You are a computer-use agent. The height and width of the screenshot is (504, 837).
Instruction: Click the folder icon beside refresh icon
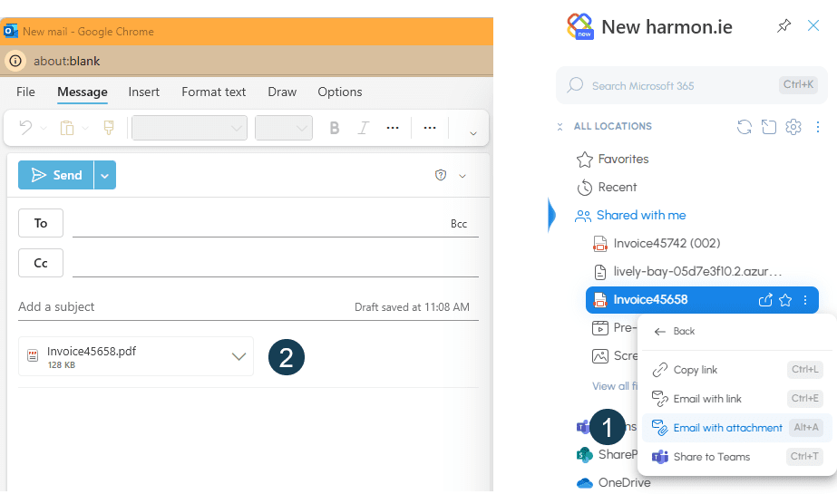pyautogui.click(x=769, y=127)
